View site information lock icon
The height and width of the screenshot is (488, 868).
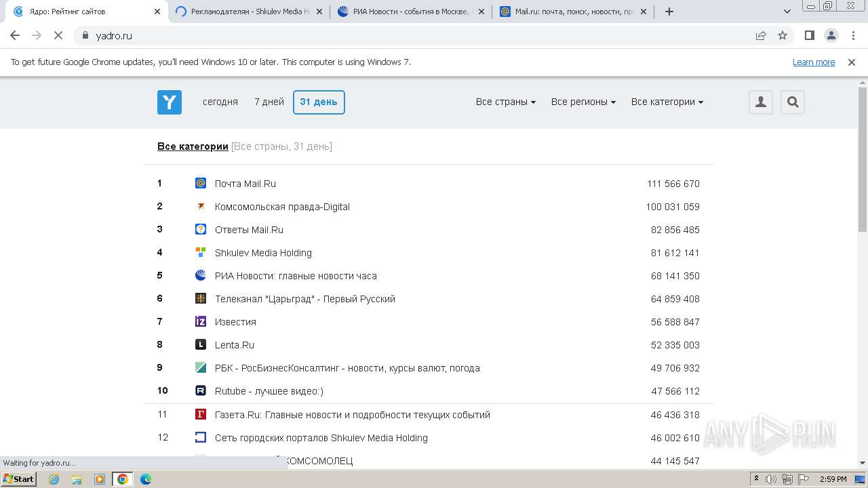click(x=85, y=35)
